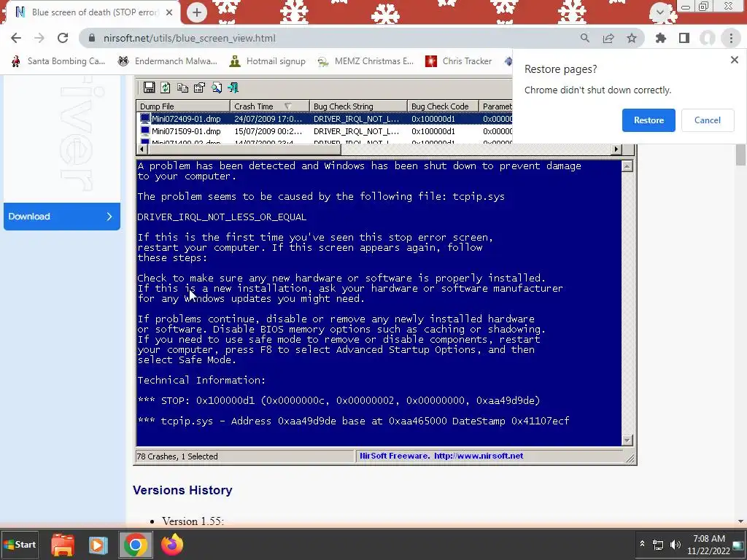Open the Endermanch Malwa... bookmark
This screenshot has width=747, height=560.
[167, 61]
